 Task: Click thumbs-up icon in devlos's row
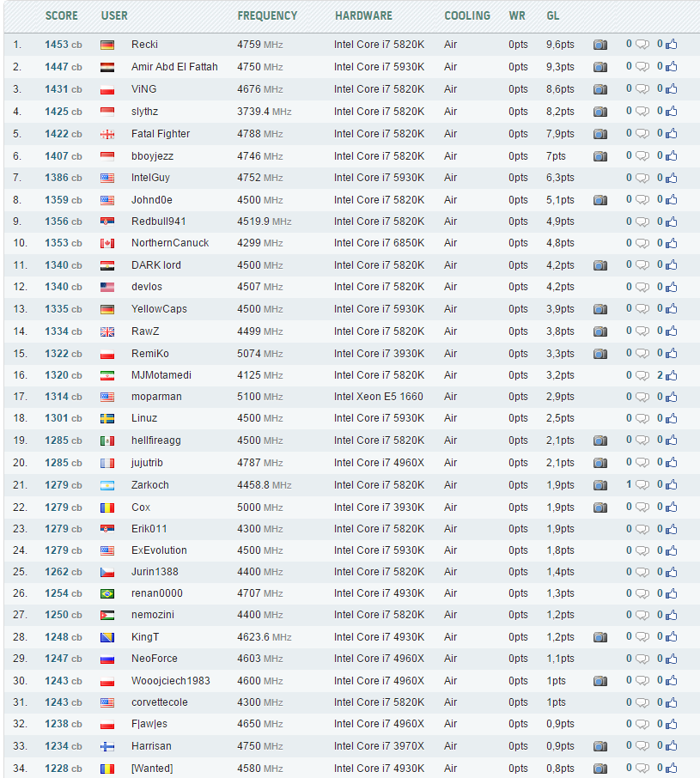(x=671, y=287)
